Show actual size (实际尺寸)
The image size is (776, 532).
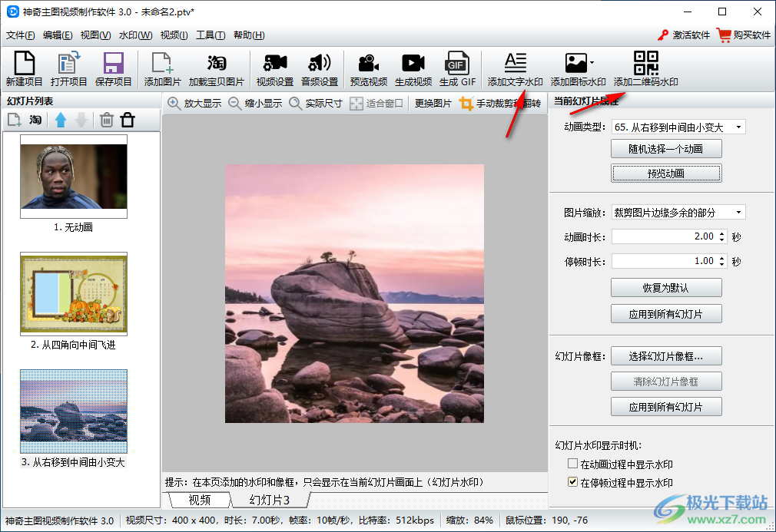click(x=316, y=104)
